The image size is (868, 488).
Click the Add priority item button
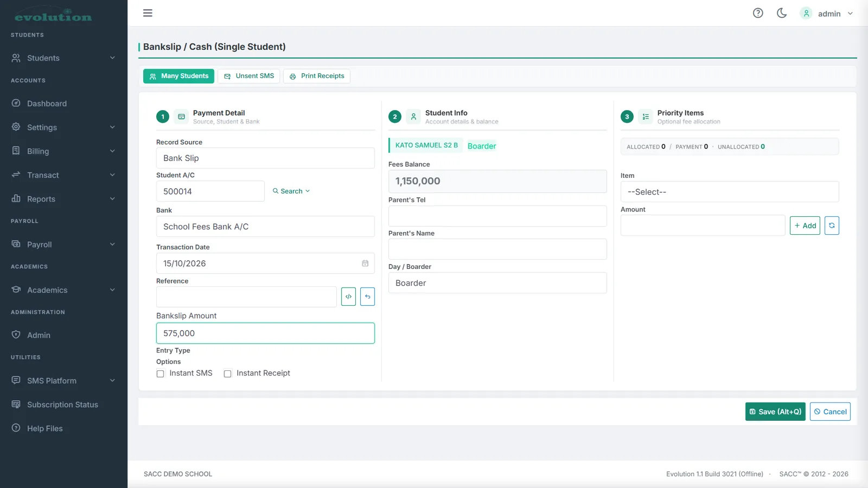805,226
